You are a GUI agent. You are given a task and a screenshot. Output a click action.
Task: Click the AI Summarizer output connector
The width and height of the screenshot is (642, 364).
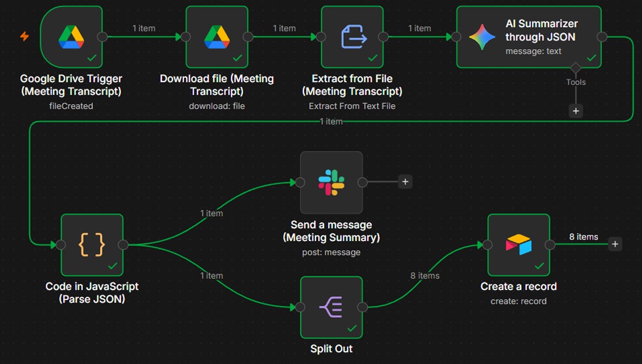coord(602,37)
